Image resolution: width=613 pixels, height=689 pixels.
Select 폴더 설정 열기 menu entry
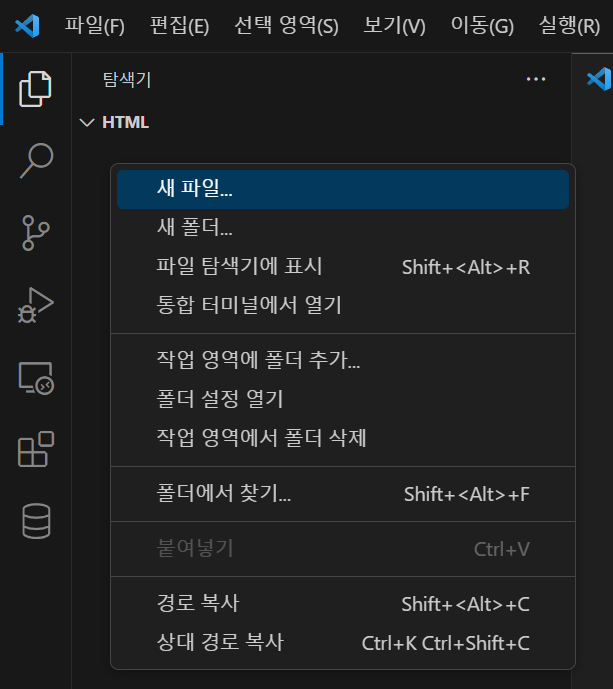click(x=343, y=399)
